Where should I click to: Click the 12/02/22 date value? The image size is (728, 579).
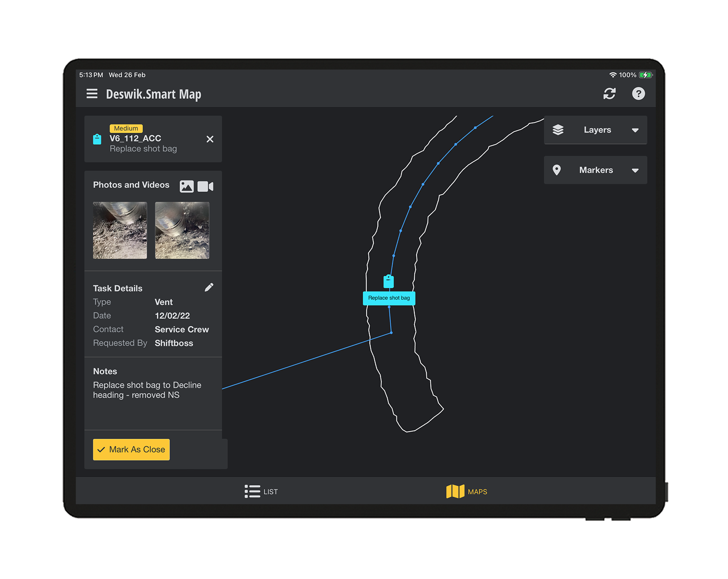tap(172, 316)
